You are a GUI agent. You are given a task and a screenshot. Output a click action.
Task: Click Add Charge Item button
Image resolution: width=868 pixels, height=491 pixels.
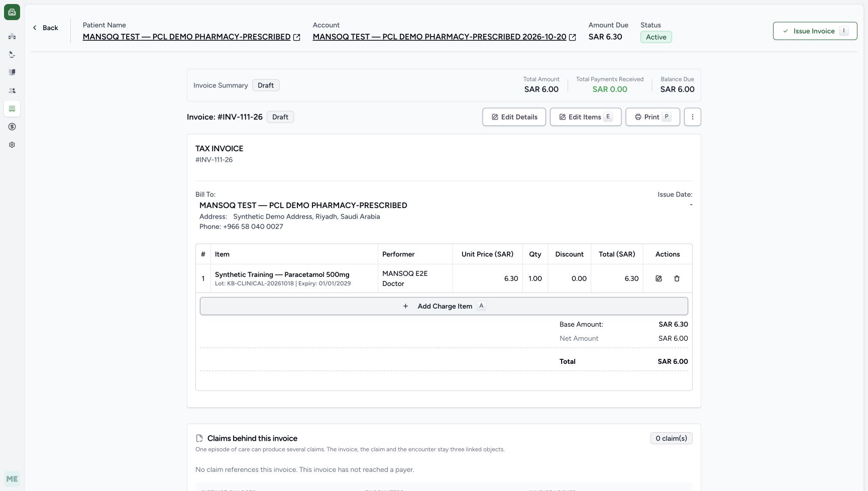pos(444,306)
